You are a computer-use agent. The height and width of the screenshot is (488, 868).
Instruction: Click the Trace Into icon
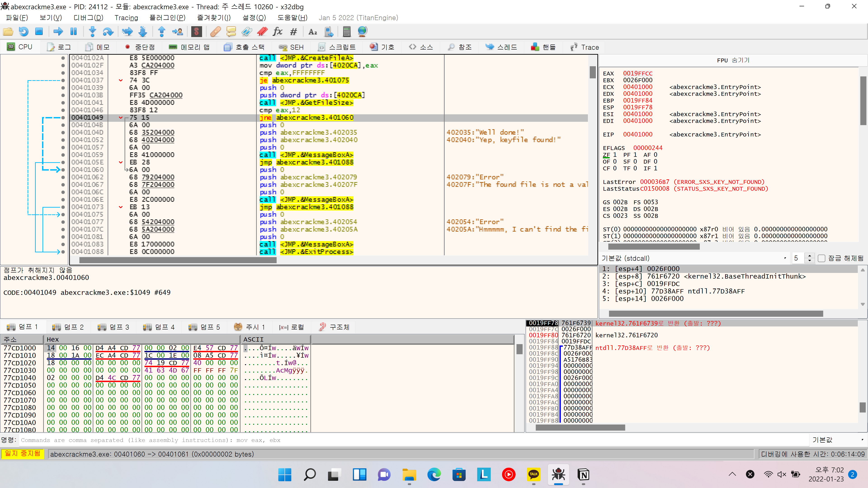[127, 32]
